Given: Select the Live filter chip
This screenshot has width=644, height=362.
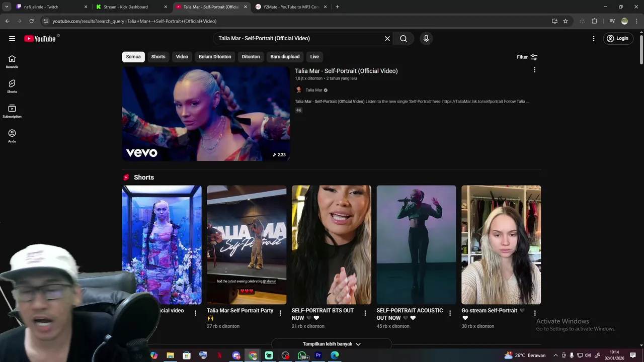Looking at the screenshot, I should [x=314, y=57].
